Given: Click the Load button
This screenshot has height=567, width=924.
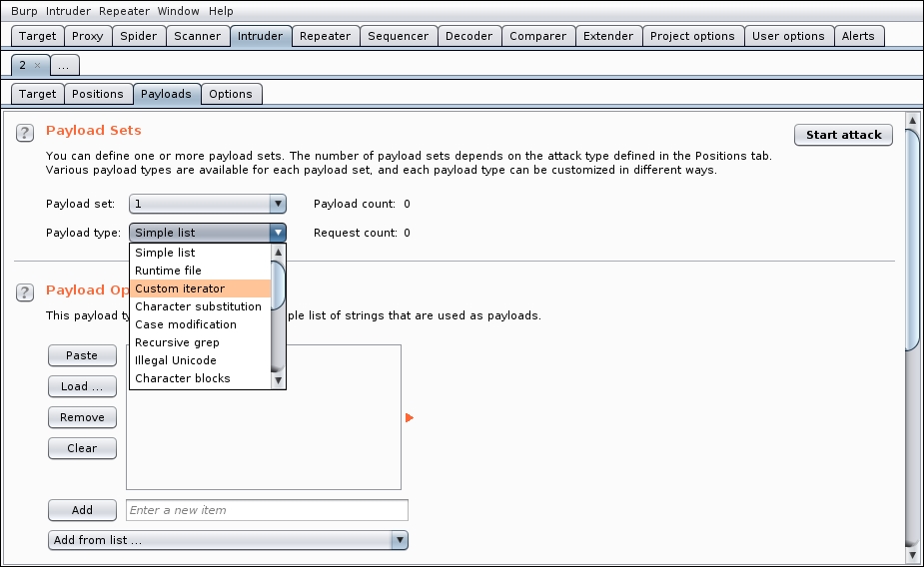Looking at the screenshot, I should click(x=82, y=386).
